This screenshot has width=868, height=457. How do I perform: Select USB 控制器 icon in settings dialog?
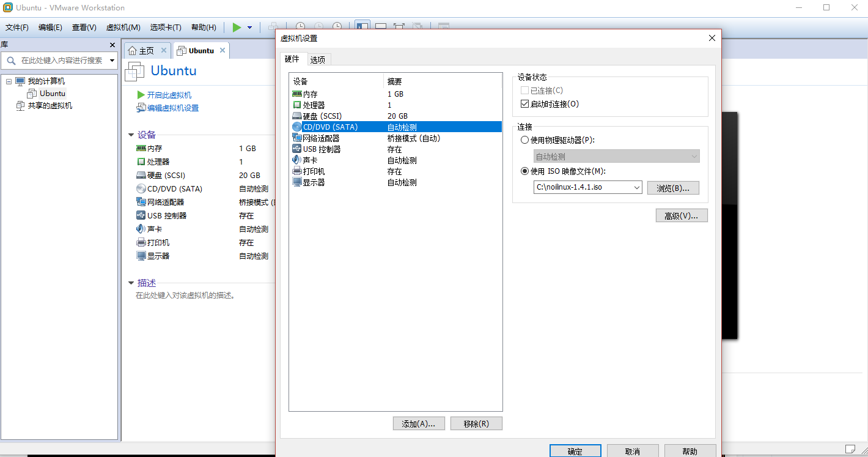pyautogui.click(x=297, y=149)
